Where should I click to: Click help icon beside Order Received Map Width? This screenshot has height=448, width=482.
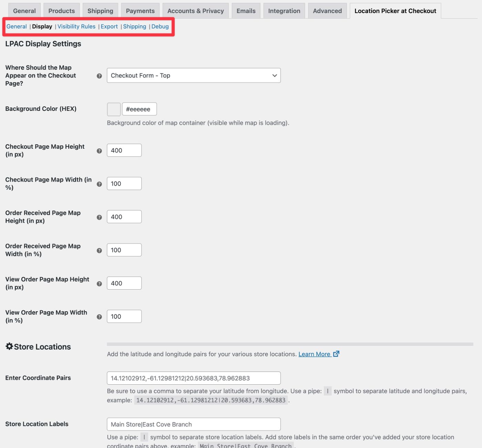click(99, 251)
